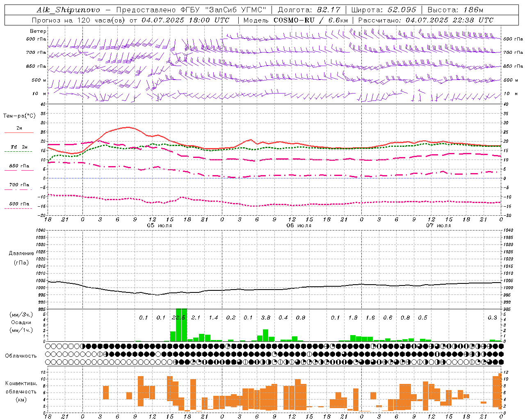This screenshot has width=525, height=420.
Task: Click the 0.9 precipitation value
Action: (301, 317)
